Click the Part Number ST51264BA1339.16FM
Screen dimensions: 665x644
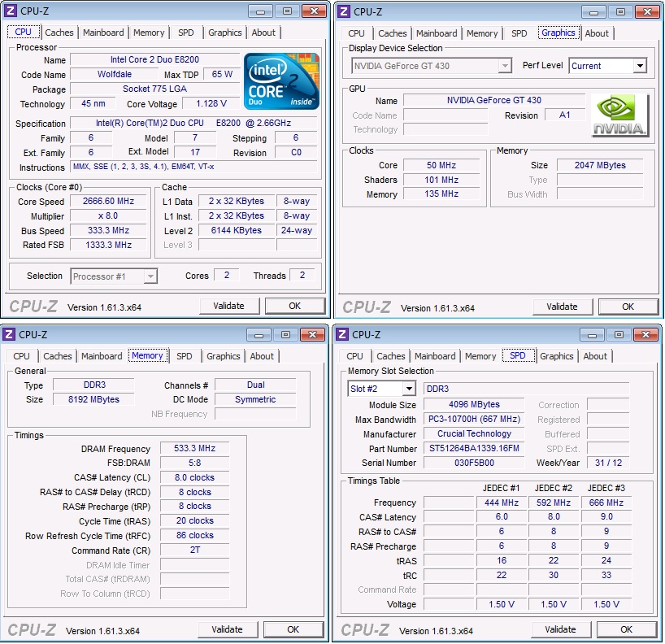tap(474, 448)
